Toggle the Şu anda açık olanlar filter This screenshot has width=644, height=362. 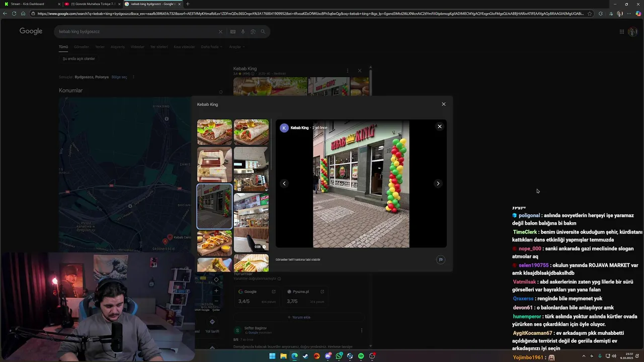coord(79,59)
